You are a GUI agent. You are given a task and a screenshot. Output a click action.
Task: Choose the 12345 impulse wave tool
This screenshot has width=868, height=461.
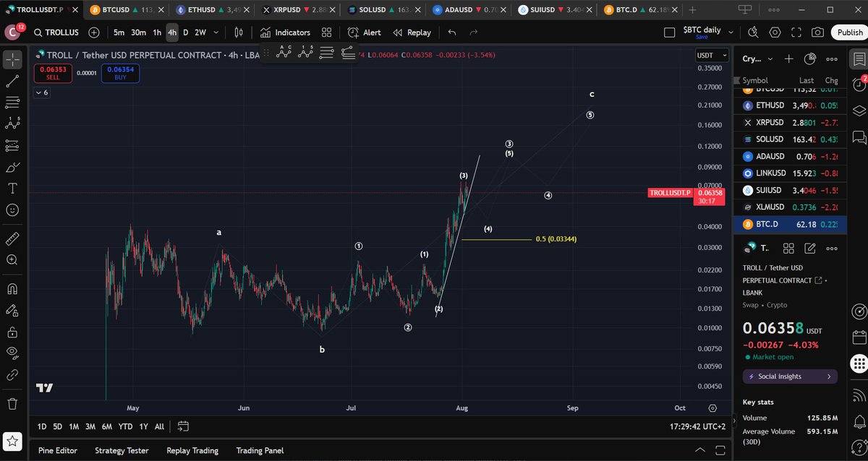(305, 52)
